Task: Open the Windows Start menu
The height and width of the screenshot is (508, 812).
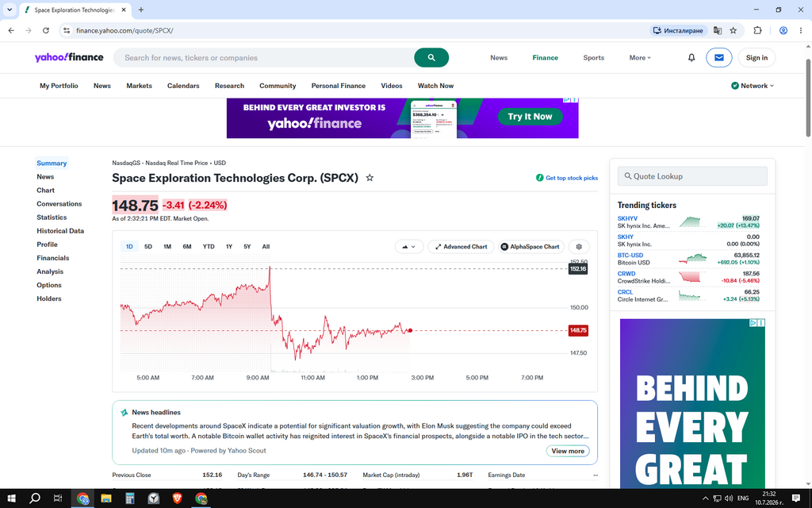Action: [11, 498]
